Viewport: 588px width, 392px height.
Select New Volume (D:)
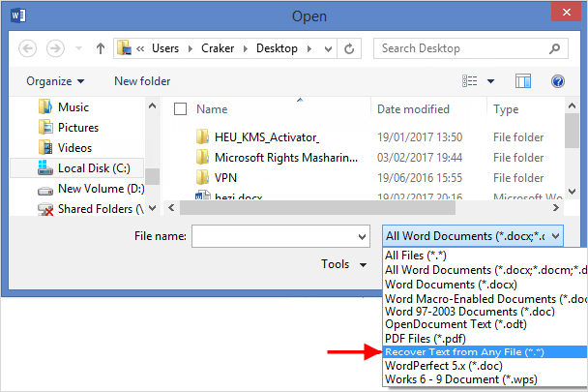tap(91, 189)
